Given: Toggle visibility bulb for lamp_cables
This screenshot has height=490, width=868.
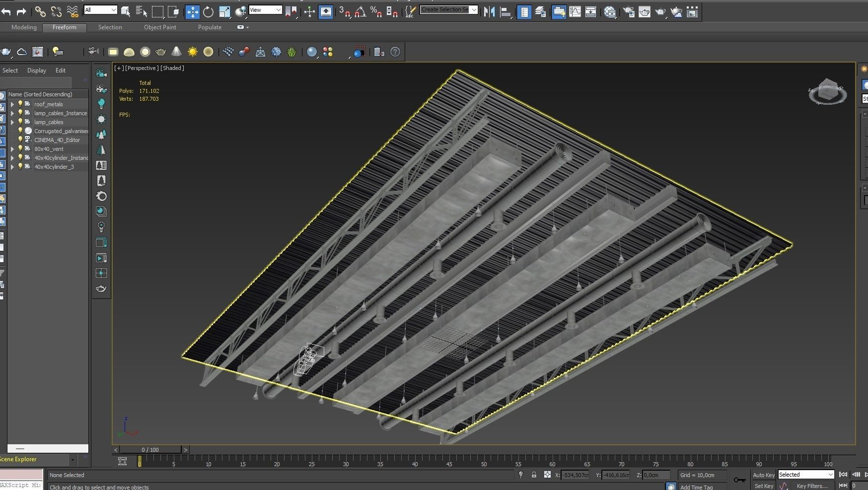Looking at the screenshot, I should pos(20,122).
